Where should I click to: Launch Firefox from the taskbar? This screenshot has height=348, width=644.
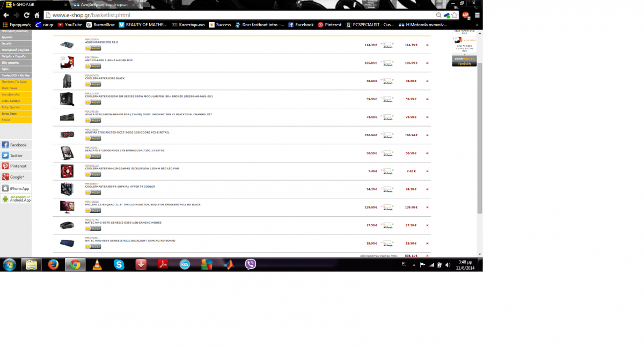53,264
